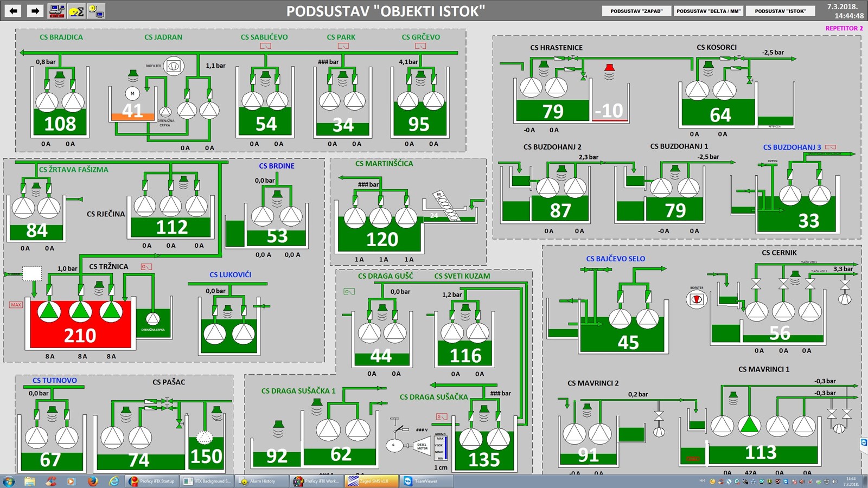Toggle the dashed pump in CS Pašac tank
Viewport: 868px width, 488px height.
(x=204, y=436)
